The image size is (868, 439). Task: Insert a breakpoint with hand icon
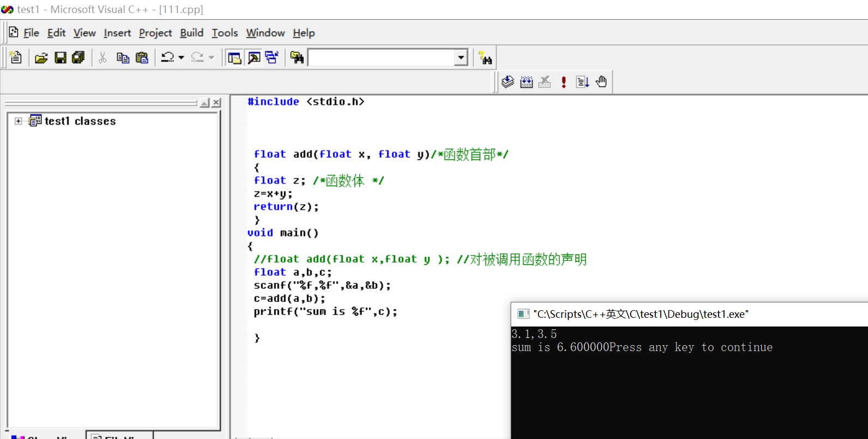pyautogui.click(x=601, y=82)
